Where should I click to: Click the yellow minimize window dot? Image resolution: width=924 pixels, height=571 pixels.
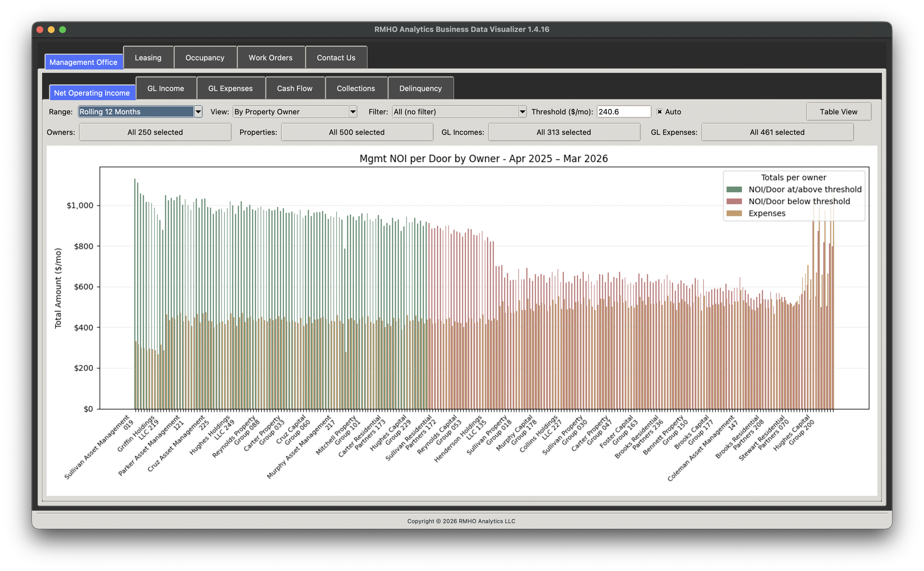click(51, 30)
